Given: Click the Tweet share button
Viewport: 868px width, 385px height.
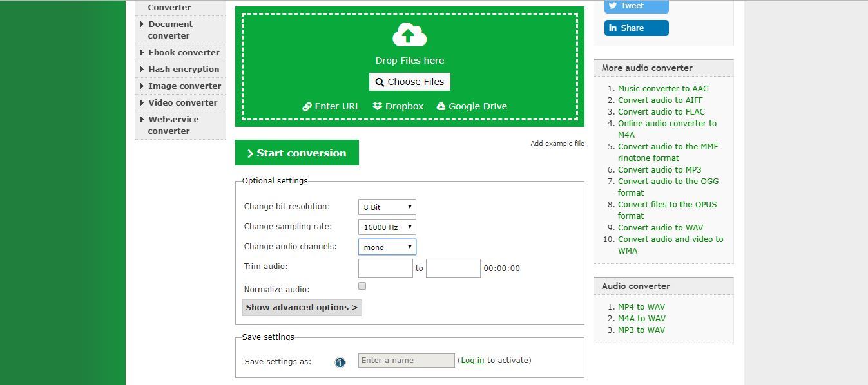Looking at the screenshot, I should (x=637, y=6).
